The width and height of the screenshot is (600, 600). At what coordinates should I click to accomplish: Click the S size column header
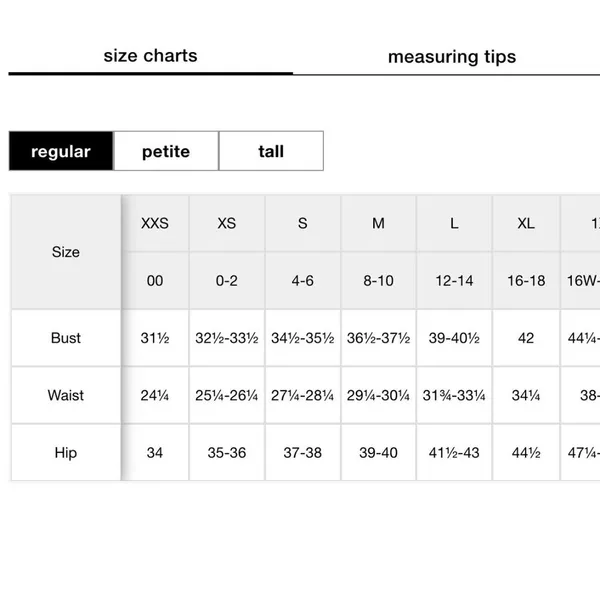tap(303, 223)
